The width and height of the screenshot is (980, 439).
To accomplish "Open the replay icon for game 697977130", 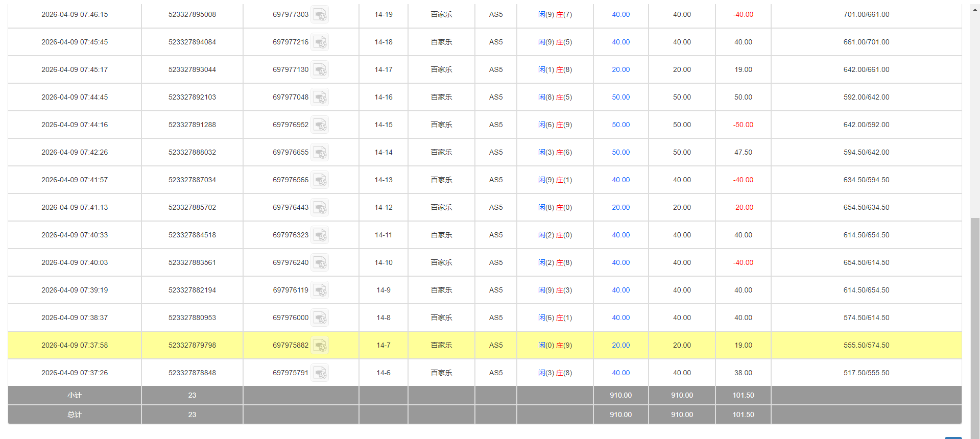I will pos(320,70).
